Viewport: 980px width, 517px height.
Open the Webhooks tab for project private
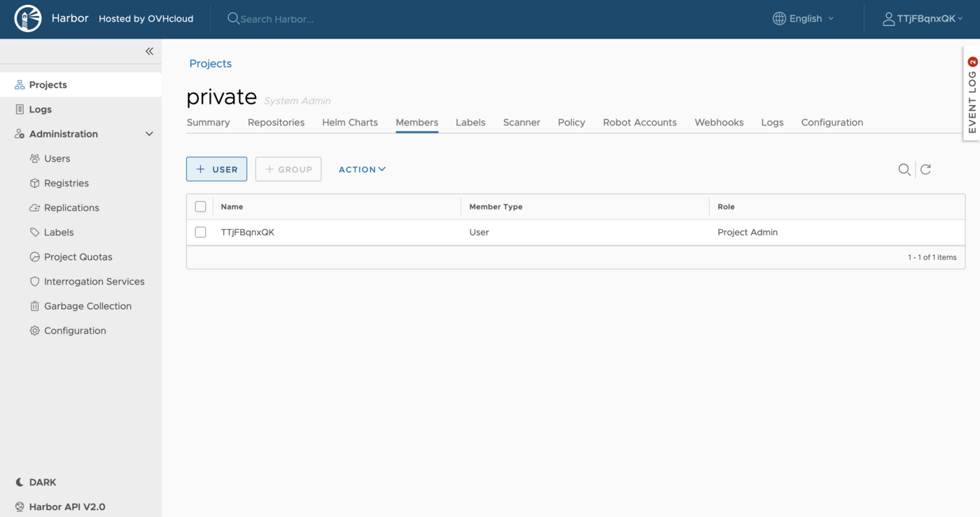tap(719, 122)
